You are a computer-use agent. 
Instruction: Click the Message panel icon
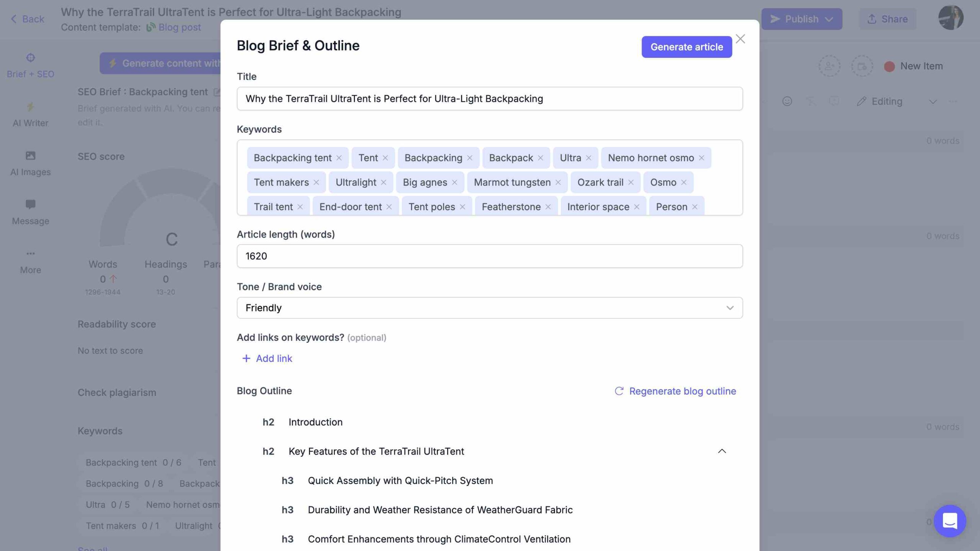(x=29, y=206)
